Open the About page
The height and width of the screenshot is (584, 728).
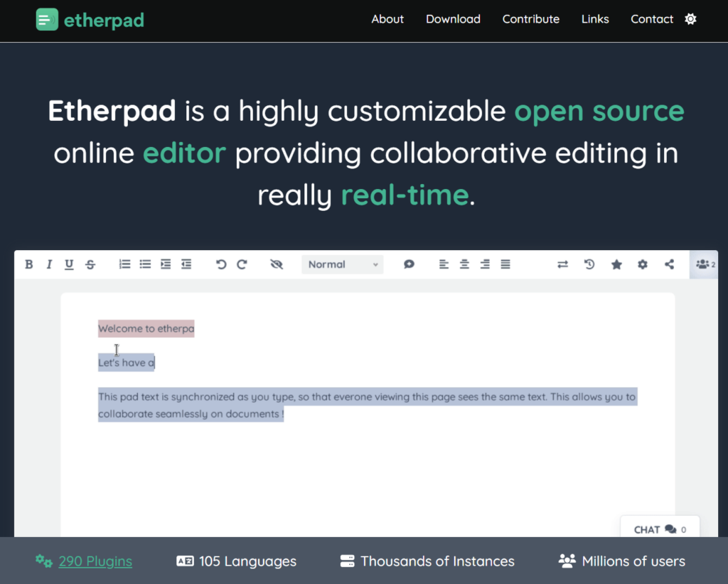point(387,19)
